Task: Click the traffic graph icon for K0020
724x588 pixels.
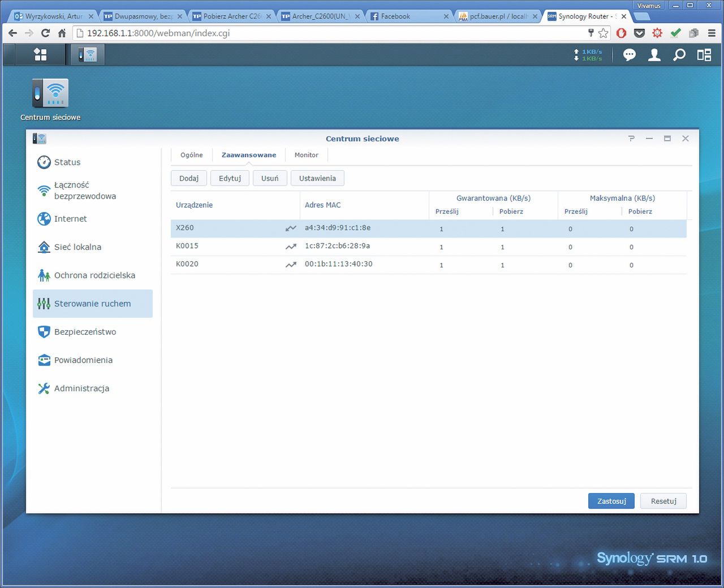Action: point(291,265)
